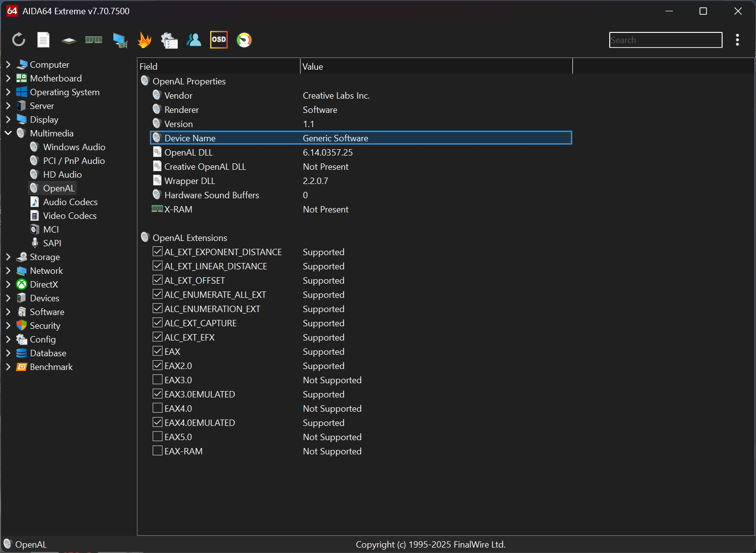Expand the Motherboard tree node
756x553 pixels.
click(x=8, y=78)
